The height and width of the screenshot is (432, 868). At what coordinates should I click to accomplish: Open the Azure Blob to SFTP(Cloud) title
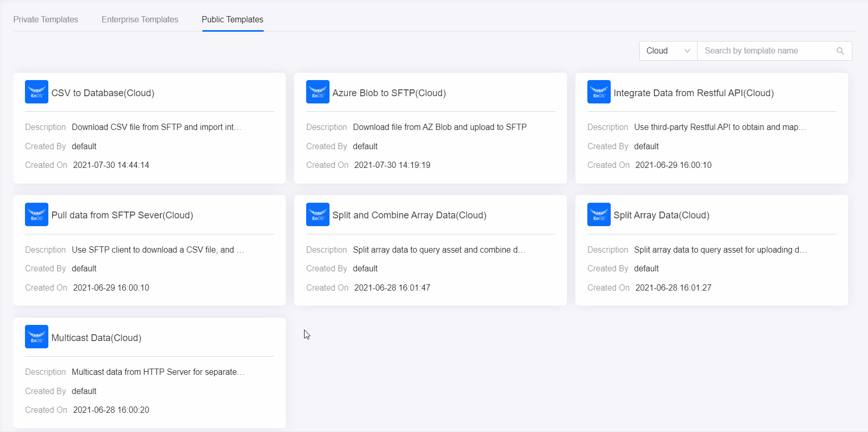coord(389,93)
